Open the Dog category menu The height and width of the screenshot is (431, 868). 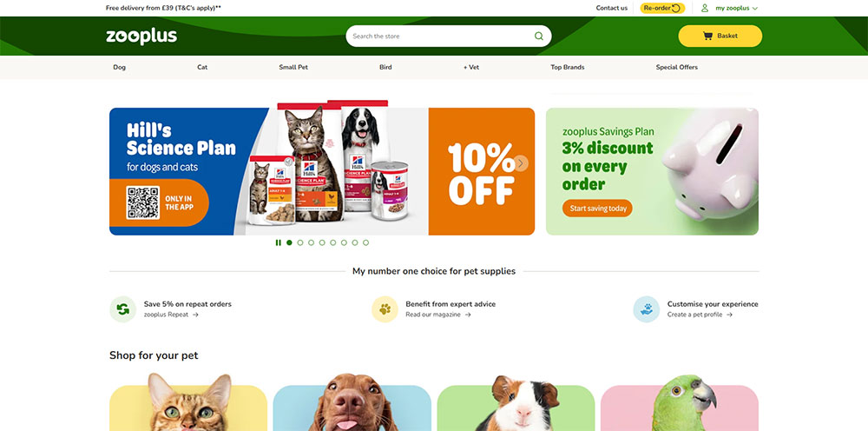tap(120, 67)
